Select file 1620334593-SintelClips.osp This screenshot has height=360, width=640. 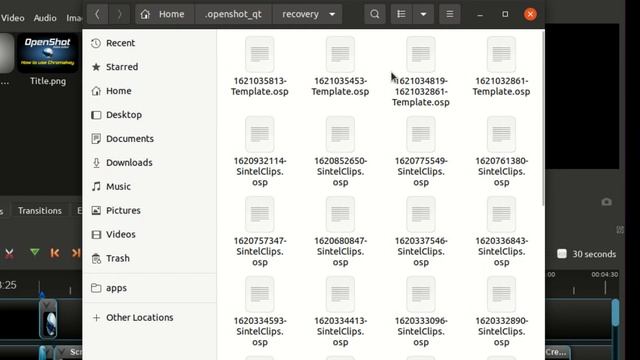(x=260, y=312)
